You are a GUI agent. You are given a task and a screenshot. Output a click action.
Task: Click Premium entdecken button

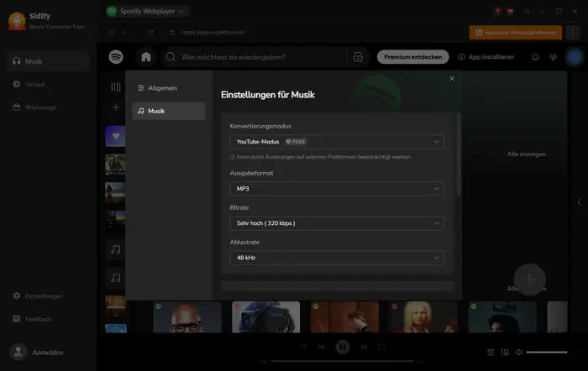[x=413, y=57]
